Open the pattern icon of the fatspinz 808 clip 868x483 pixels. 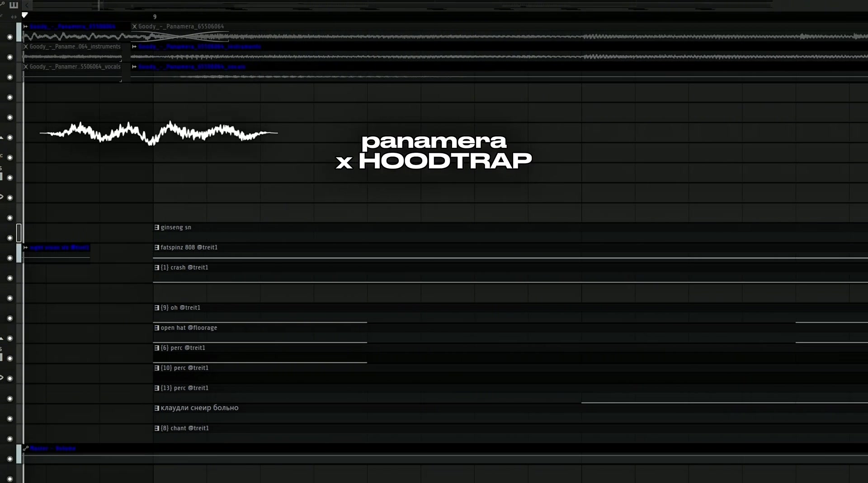tap(157, 247)
